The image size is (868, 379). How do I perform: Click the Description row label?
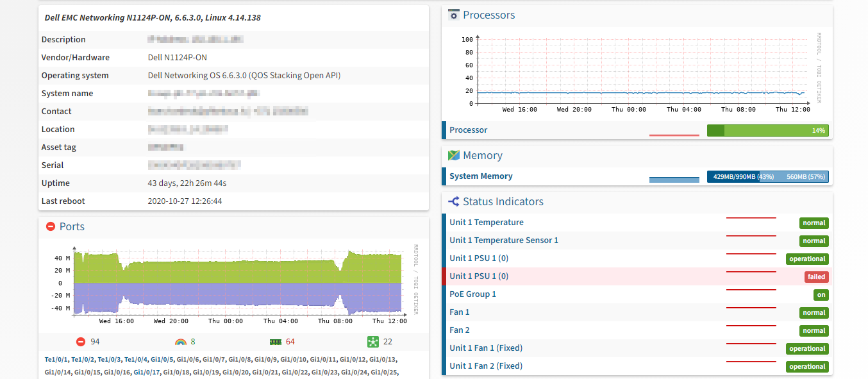tap(63, 39)
